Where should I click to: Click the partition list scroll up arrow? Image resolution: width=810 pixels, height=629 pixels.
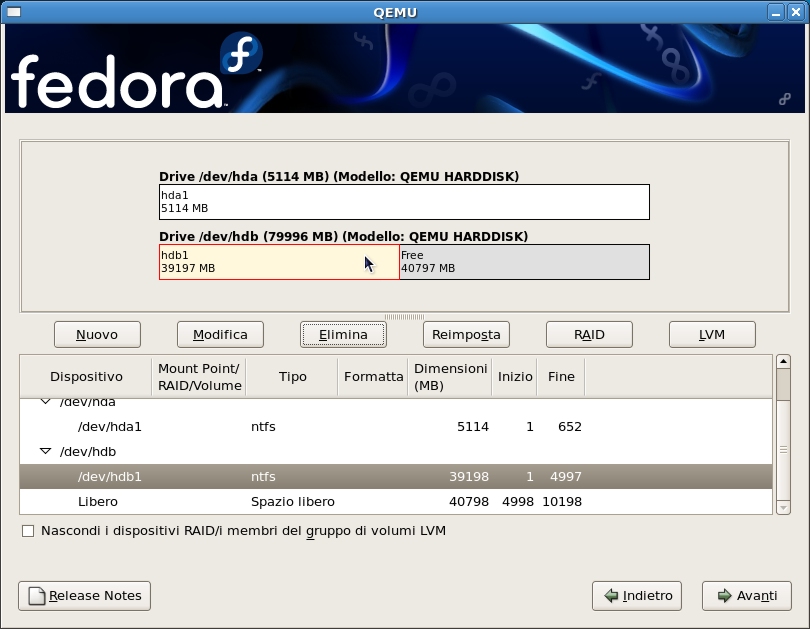click(x=783, y=361)
